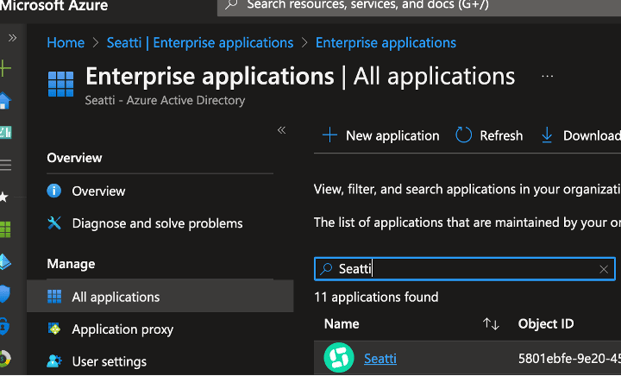This screenshot has height=376, width=621.
Task: Open the Dashboard chart icon in sidebar
Action: pos(6,132)
